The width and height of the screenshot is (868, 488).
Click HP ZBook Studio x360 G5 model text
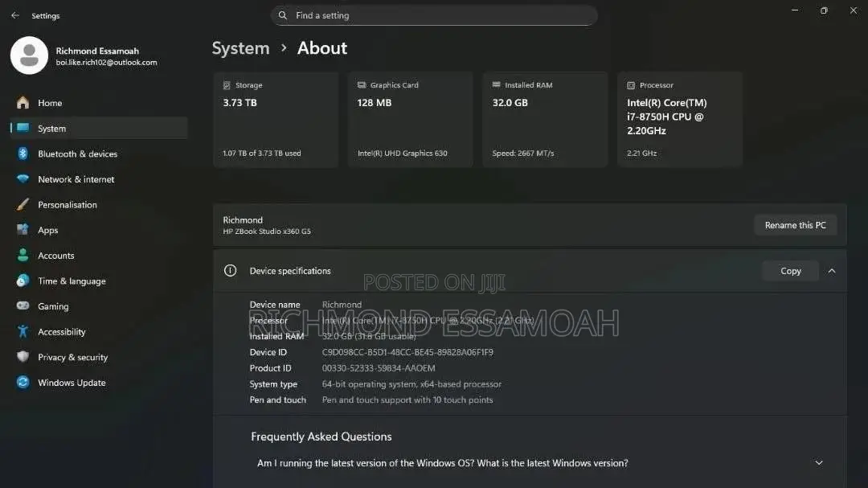267,232
